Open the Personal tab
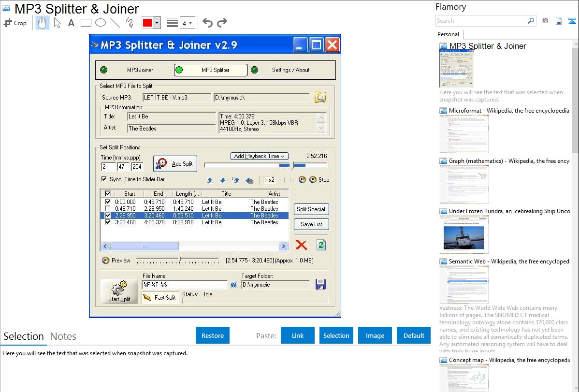Viewport: 579px width, 392px height. (x=448, y=34)
